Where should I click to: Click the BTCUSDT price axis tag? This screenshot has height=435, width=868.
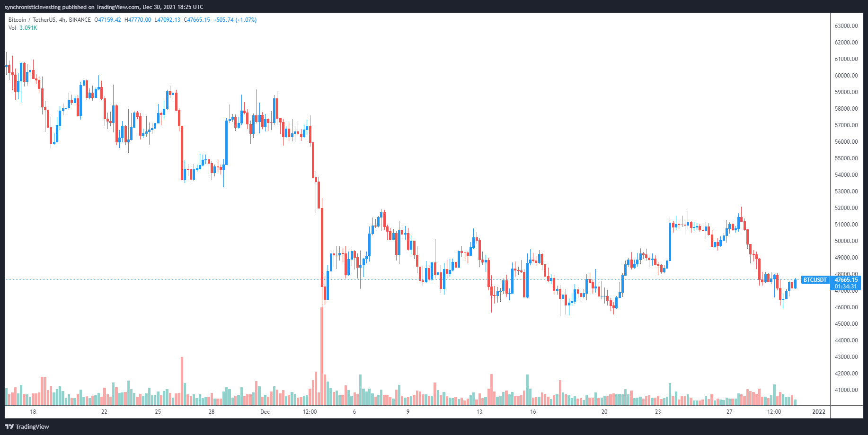815,280
